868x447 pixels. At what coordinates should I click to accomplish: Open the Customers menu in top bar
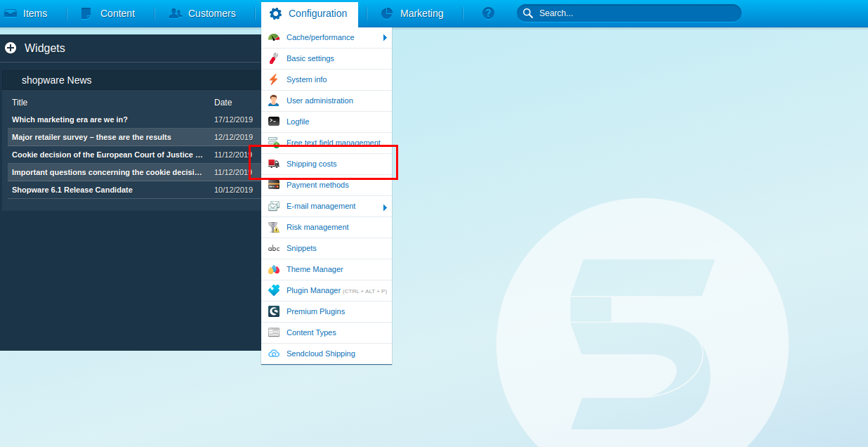point(203,13)
